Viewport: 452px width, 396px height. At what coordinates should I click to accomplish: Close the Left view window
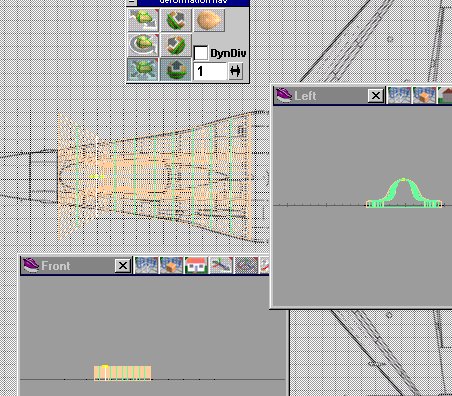[376, 96]
